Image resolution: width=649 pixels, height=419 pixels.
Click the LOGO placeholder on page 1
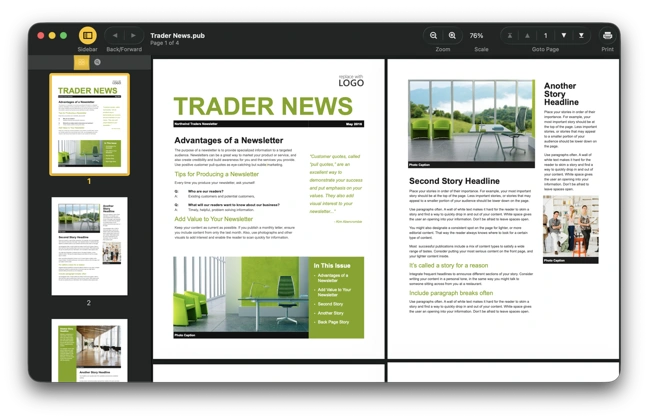click(351, 81)
